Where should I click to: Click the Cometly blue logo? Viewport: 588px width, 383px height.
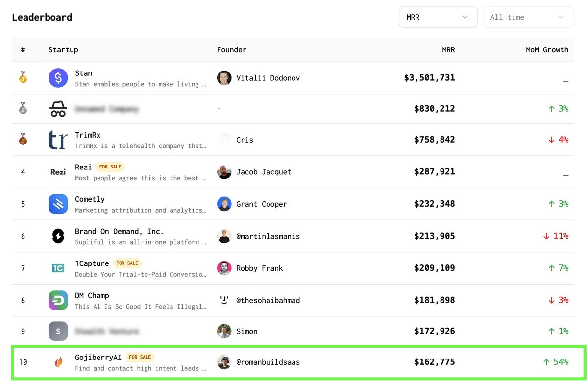[x=58, y=204]
